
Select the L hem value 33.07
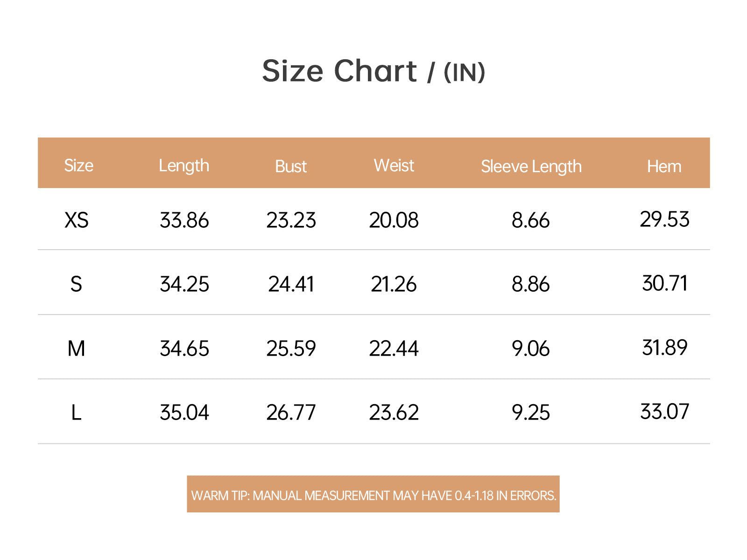click(x=664, y=412)
